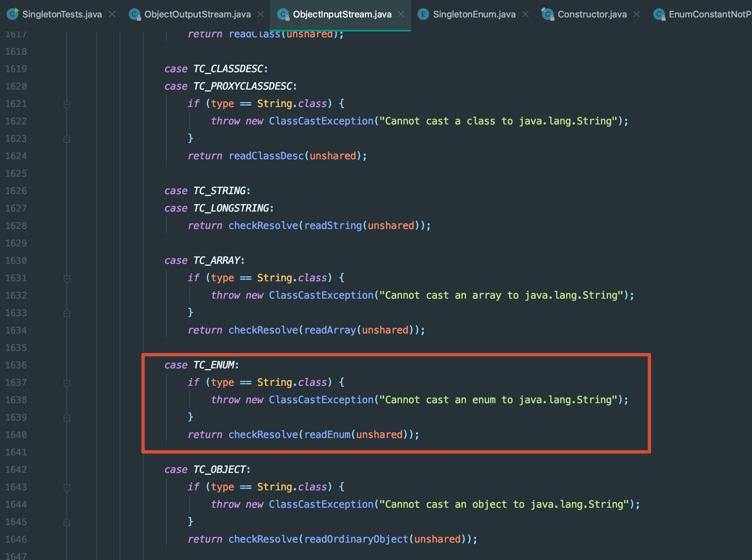
Task: Click the TC_ARRAY case constant
Action: pos(217,261)
